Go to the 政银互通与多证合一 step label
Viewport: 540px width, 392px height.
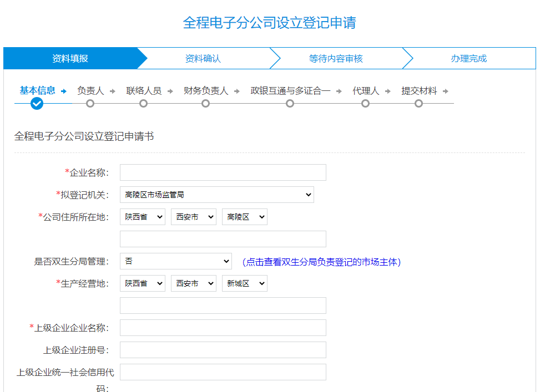click(x=290, y=91)
